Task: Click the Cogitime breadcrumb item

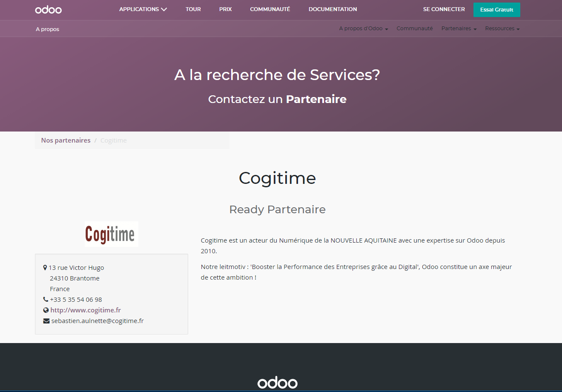Action: tap(114, 140)
